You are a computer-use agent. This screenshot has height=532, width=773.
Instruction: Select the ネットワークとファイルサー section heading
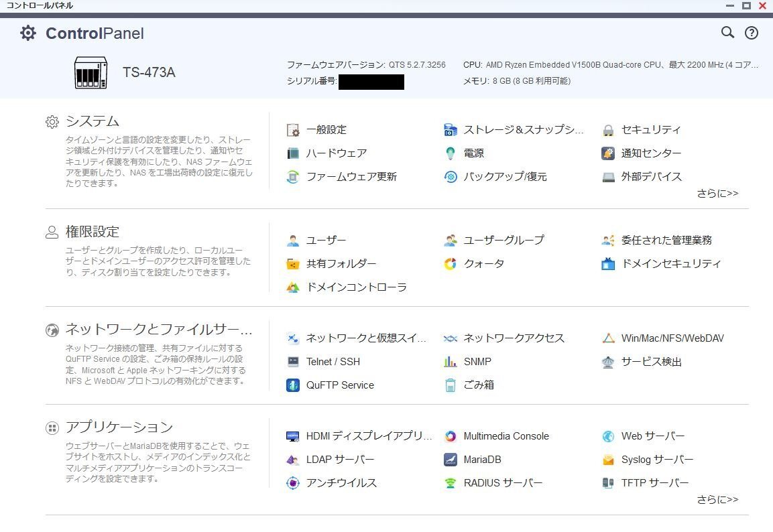click(x=157, y=330)
